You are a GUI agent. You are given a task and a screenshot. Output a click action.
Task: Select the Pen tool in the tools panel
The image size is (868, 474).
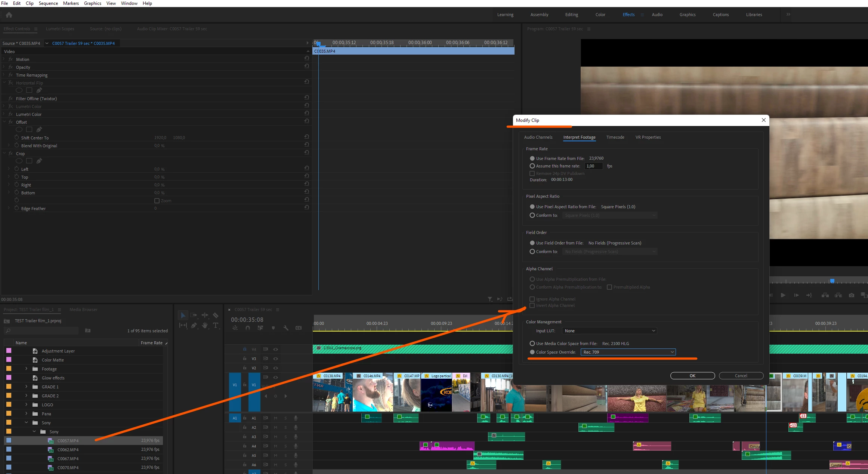click(x=194, y=326)
